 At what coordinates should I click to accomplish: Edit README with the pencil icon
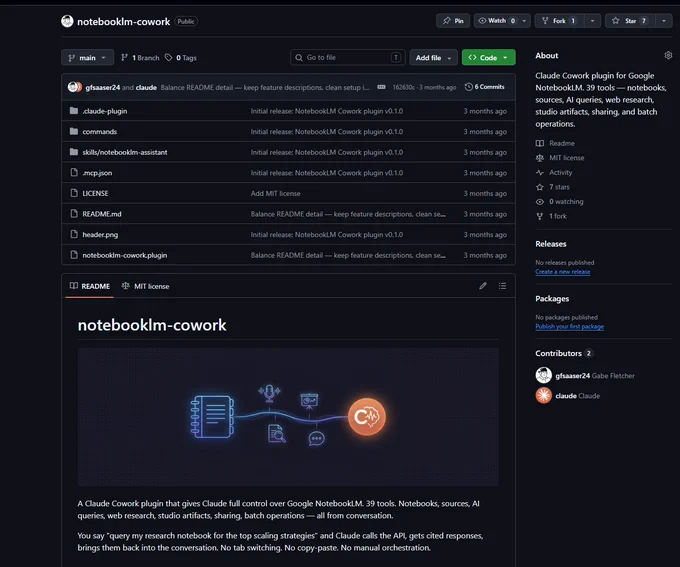(483, 286)
